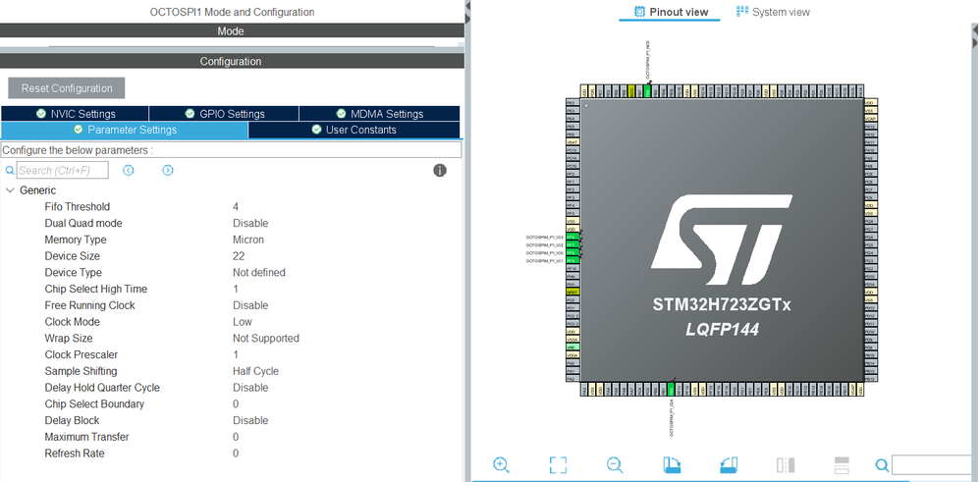Open the Dual Quad mode Disable dropdown
This screenshot has height=482, width=980.
[x=250, y=223]
